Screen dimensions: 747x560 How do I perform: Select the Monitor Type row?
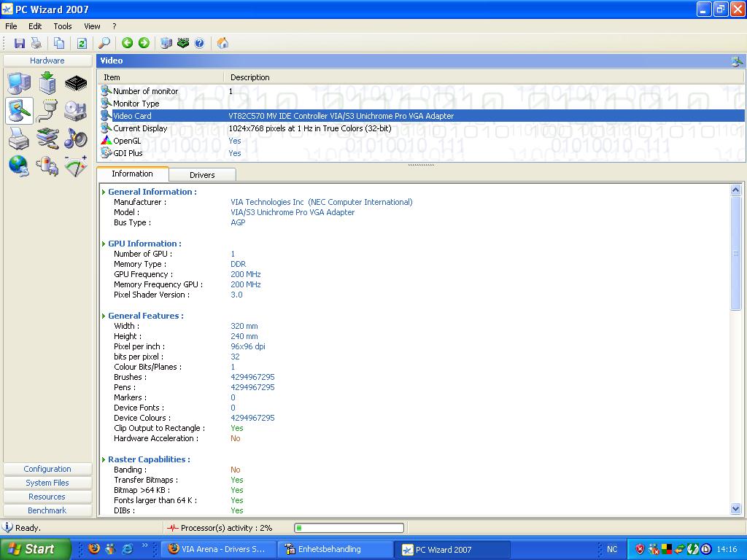coord(421,104)
